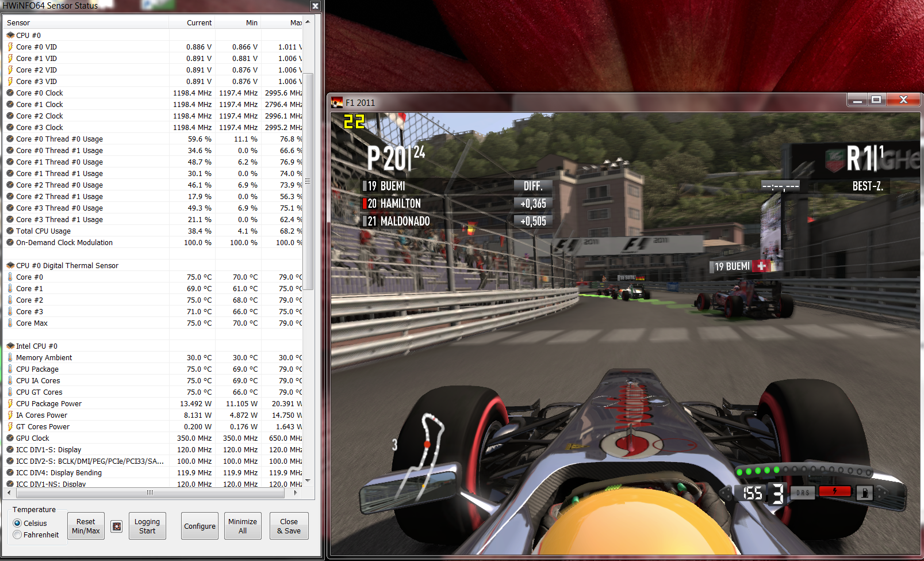The height and width of the screenshot is (561, 924).
Task: Click the F1 2011 window title icon
Action: [x=337, y=102]
